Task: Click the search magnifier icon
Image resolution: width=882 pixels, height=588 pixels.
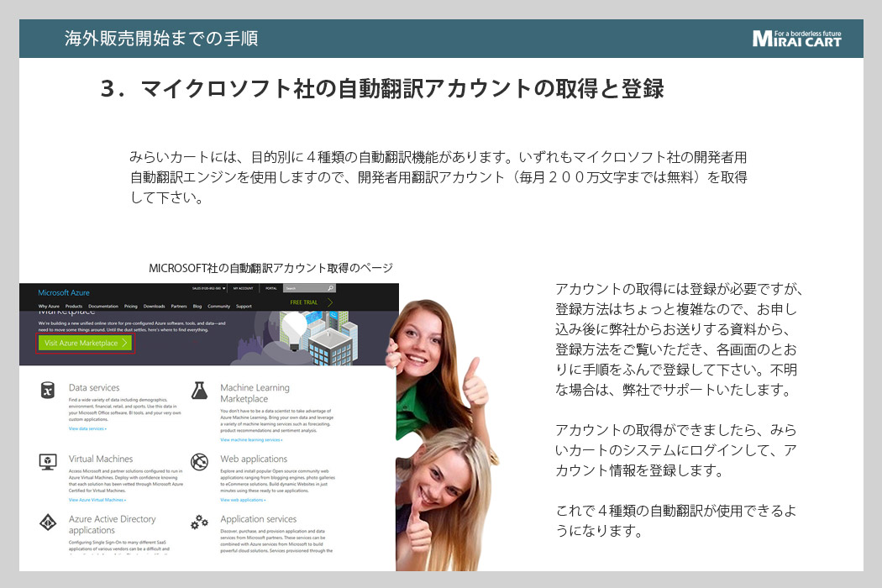Action: (x=331, y=288)
